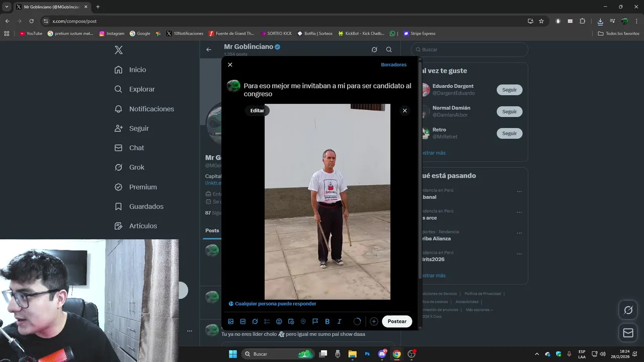
Task: Open Todos los favoritos folder
Action: (619, 34)
